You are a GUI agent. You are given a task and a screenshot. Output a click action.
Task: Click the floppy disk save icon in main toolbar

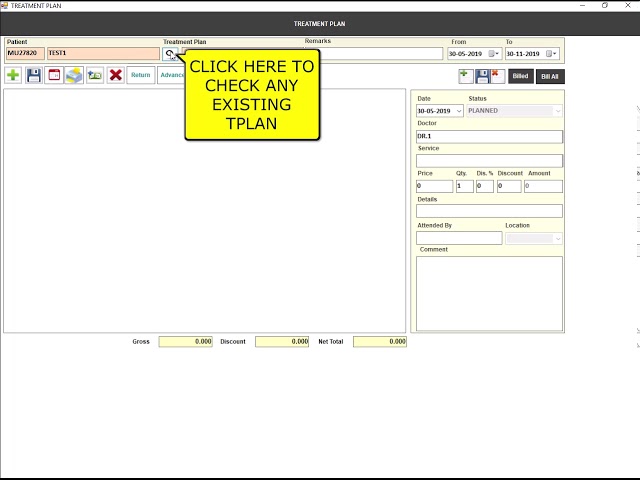tap(33, 75)
